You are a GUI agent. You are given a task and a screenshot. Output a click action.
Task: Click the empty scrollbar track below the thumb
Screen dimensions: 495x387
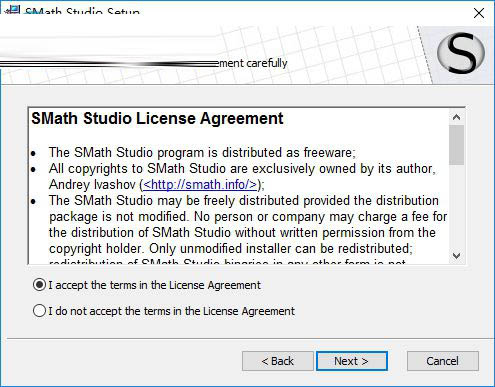(x=456, y=207)
